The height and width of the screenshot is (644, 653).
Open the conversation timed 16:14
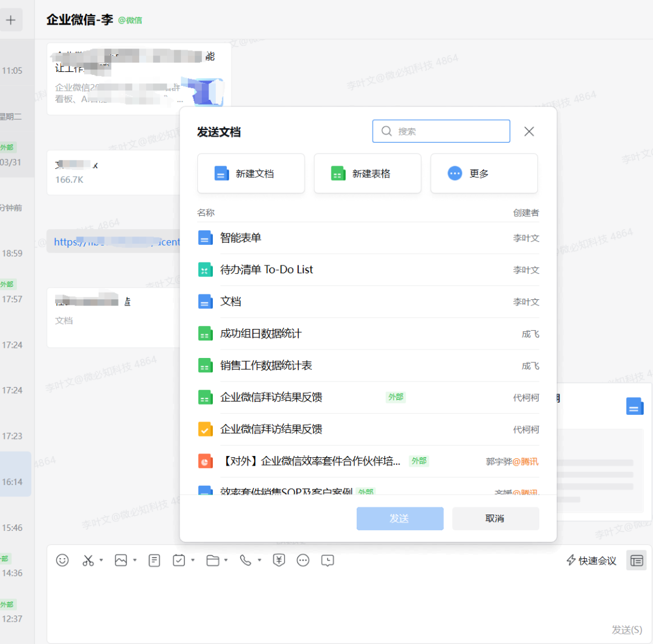(15, 474)
